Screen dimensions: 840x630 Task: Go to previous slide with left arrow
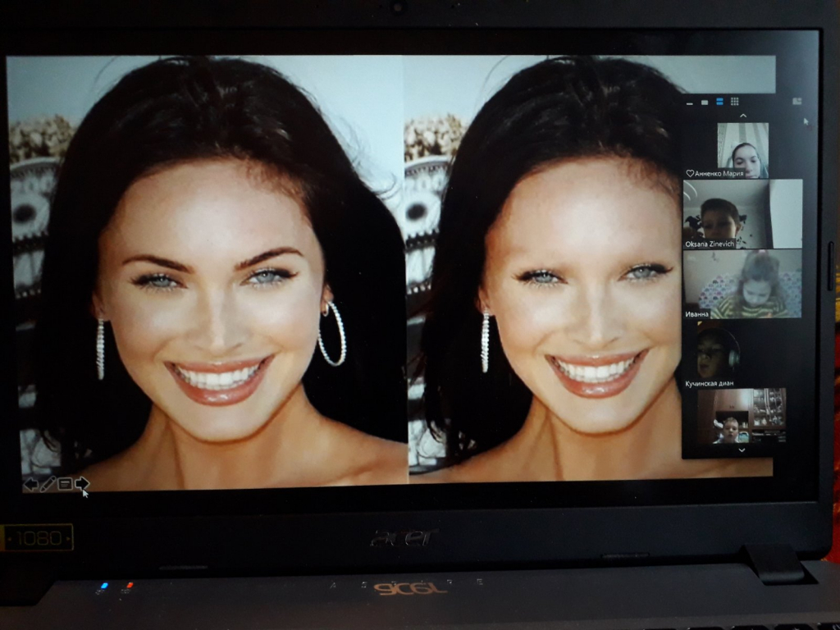(32, 484)
